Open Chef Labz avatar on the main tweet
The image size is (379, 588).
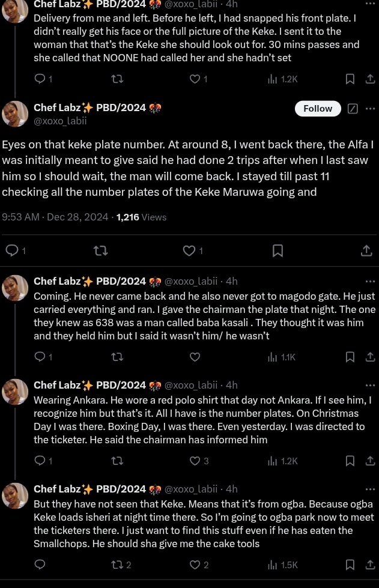pos(15,114)
